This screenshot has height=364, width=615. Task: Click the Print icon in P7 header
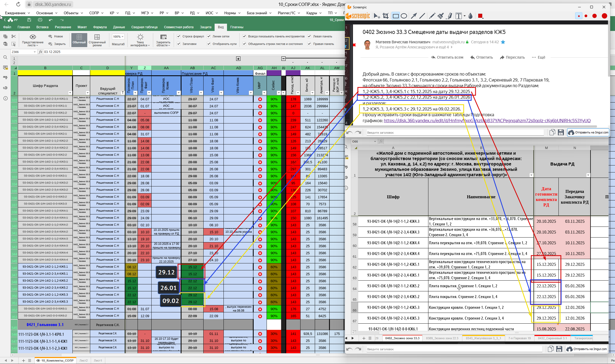pos(40,20)
